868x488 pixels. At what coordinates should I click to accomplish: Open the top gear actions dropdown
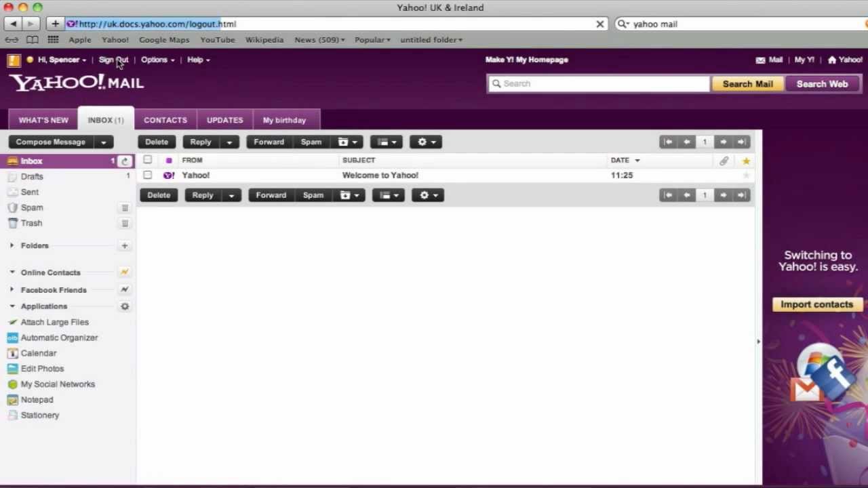(427, 142)
